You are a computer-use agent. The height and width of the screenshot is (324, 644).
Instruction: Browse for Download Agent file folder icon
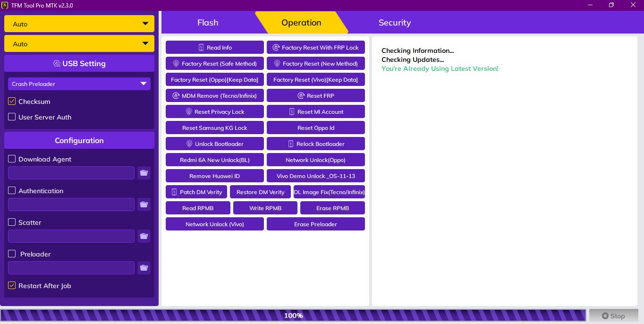coord(144,173)
